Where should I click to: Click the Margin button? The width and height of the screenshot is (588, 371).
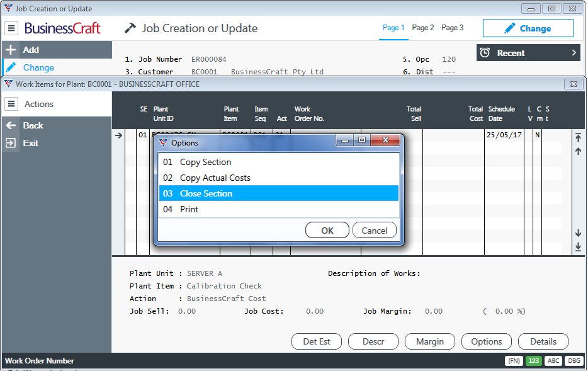pos(430,341)
